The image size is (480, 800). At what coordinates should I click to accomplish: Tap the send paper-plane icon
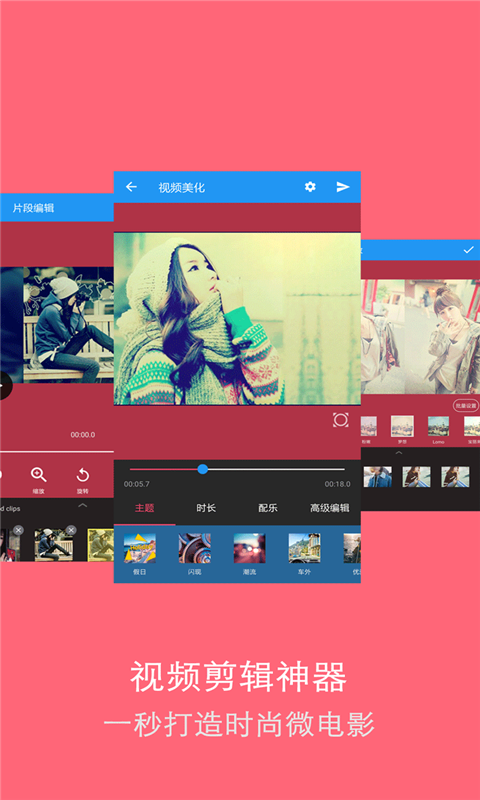[x=343, y=187]
